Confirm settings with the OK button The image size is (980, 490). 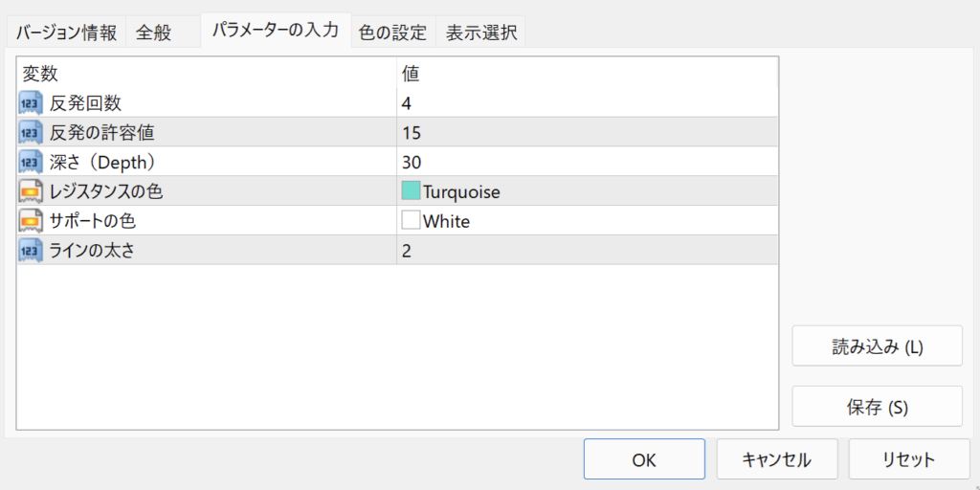[644, 459]
